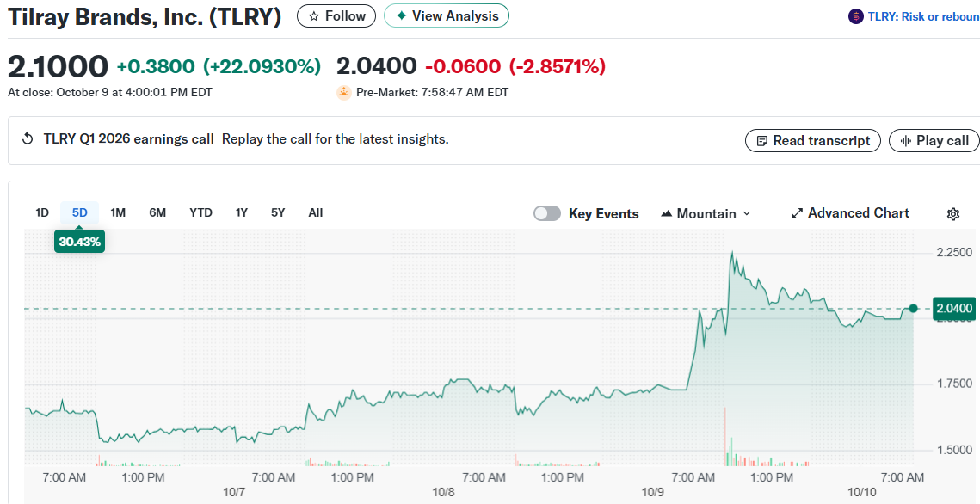Screen dimensions: 980x504
Task: Open chart settings gear icon
Action: (952, 214)
